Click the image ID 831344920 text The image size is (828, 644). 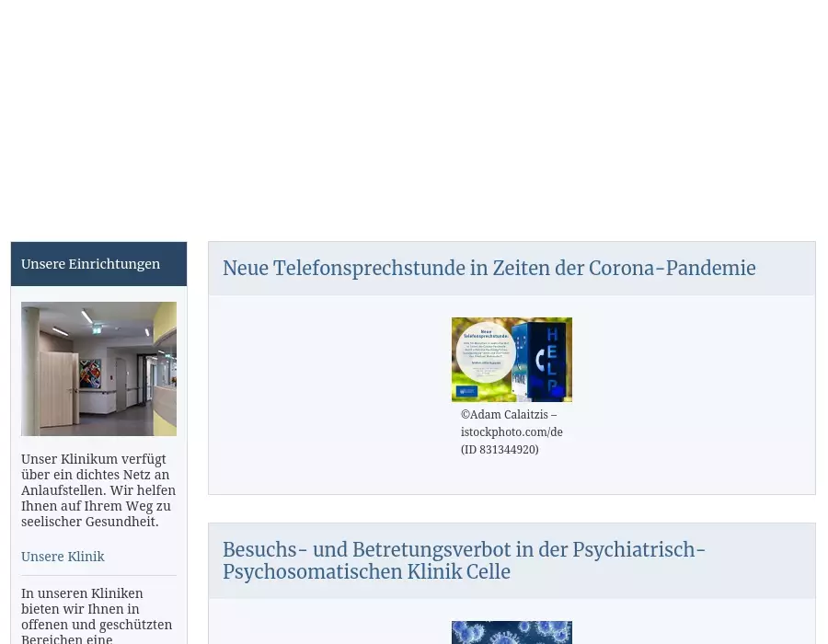[x=500, y=450]
